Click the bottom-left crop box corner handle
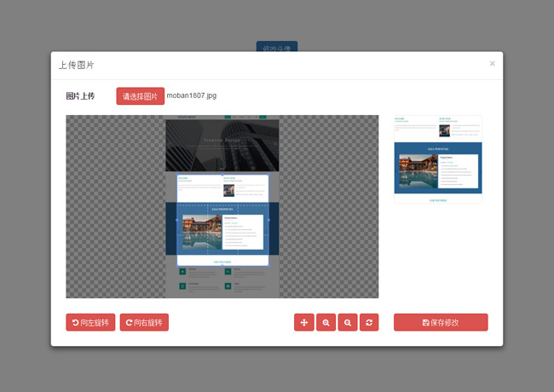This screenshot has width=554, height=392. tap(177, 265)
